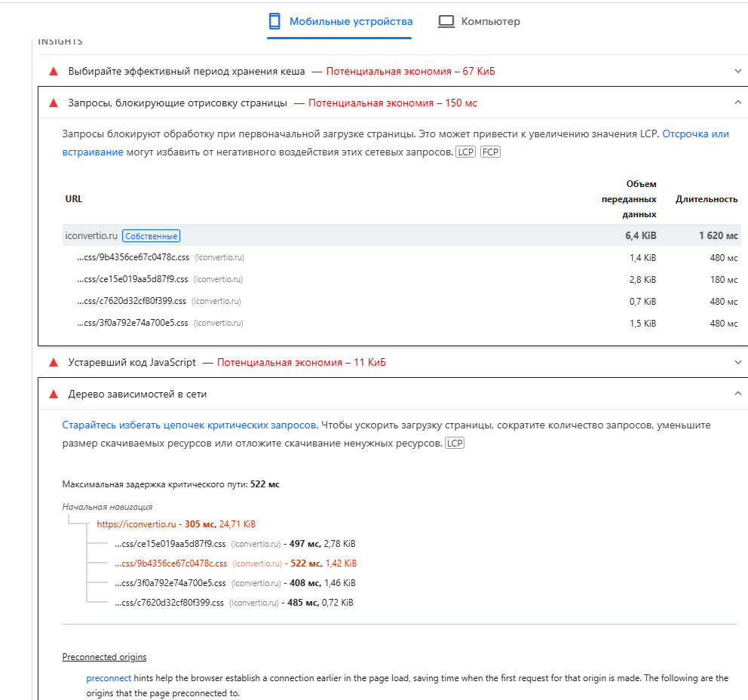Switch to the Компьютер tab
748x700 pixels.
coord(490,22)
